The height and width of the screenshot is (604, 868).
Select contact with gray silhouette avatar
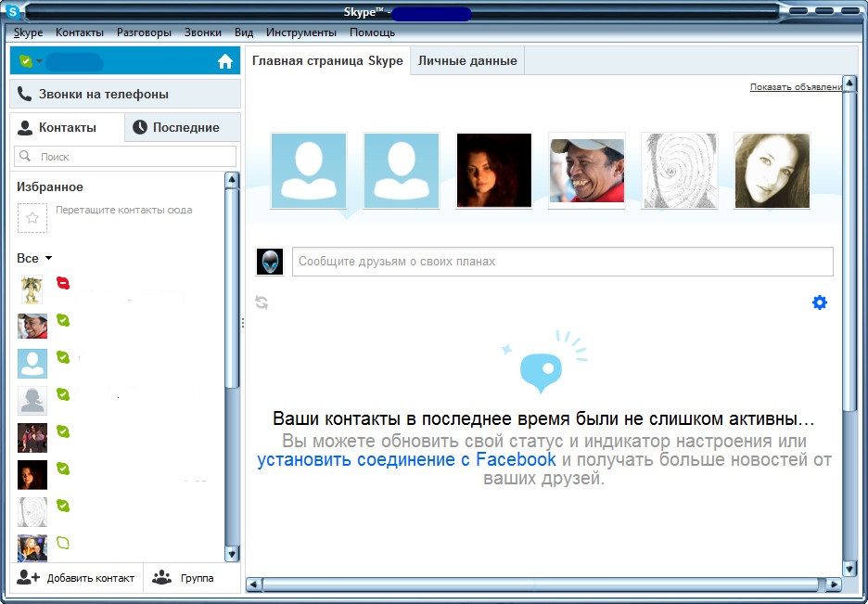[x=32, y=400]
